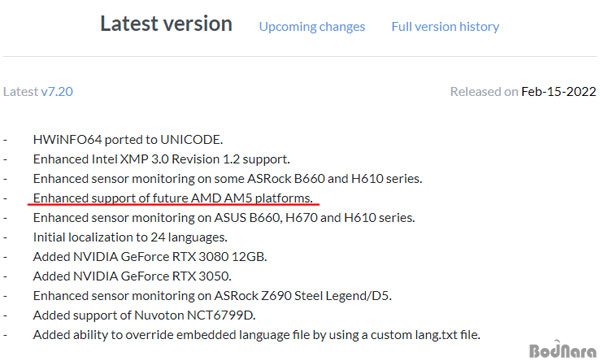Click the ASRock B660 and H610 entry
This screenshot has height=361, width=600.
pos(228,178)
